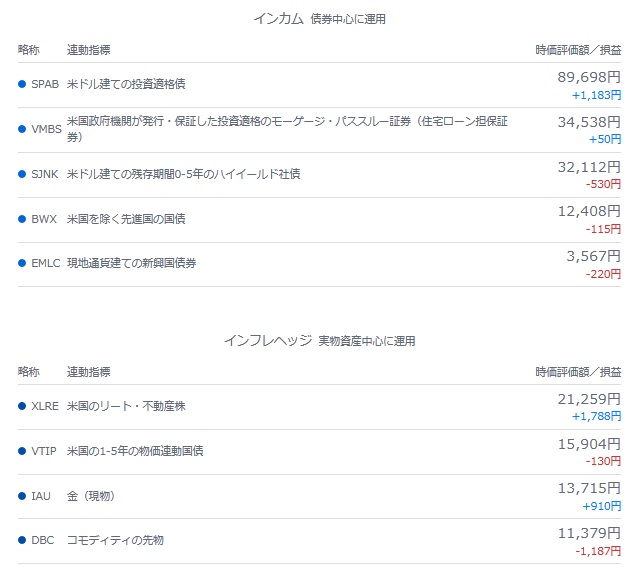Viewport: 635px width, 577px height.
Task: Click the SPAB valuation 89,698円
Action: click(589, 77)
